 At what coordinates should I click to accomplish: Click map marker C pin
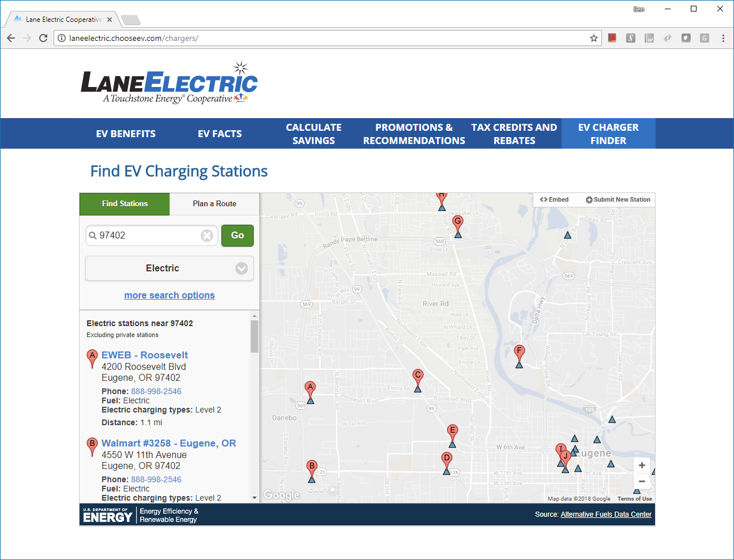418,376
